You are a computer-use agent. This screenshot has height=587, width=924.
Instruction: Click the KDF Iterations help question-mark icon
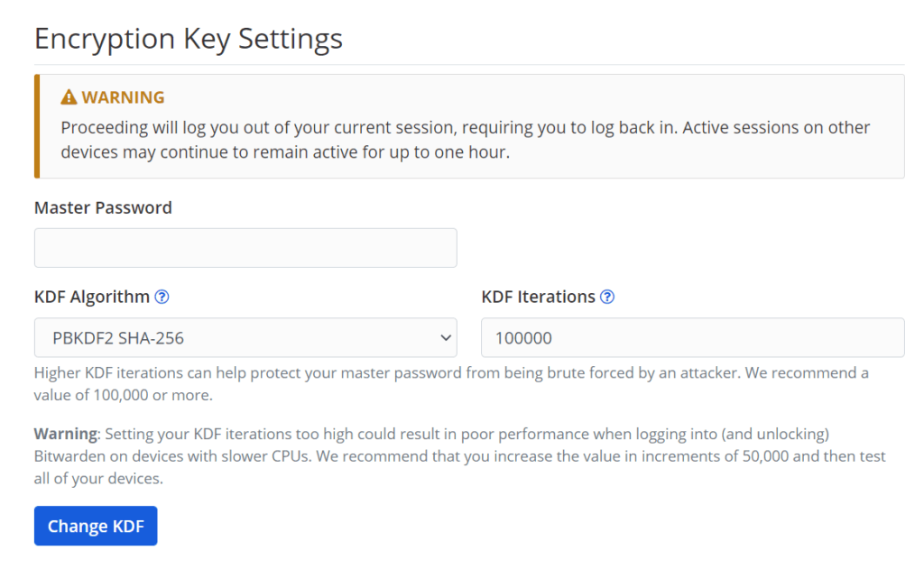607,297
